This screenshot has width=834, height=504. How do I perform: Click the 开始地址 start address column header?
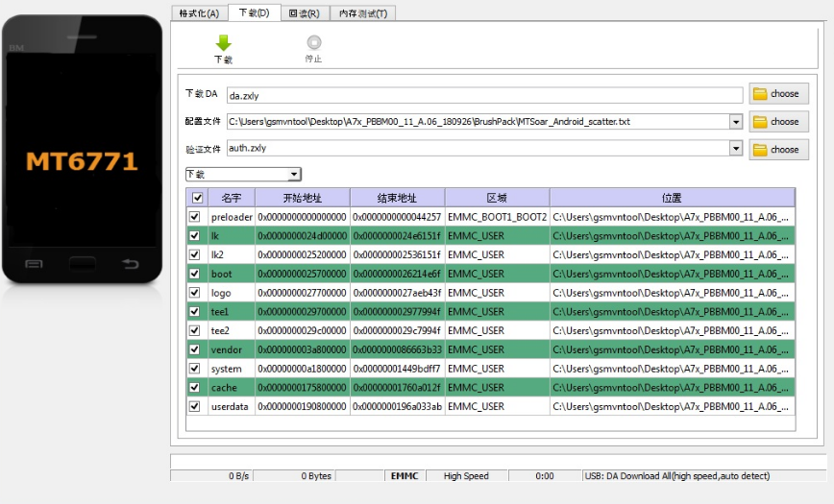(x=302, y=198)
